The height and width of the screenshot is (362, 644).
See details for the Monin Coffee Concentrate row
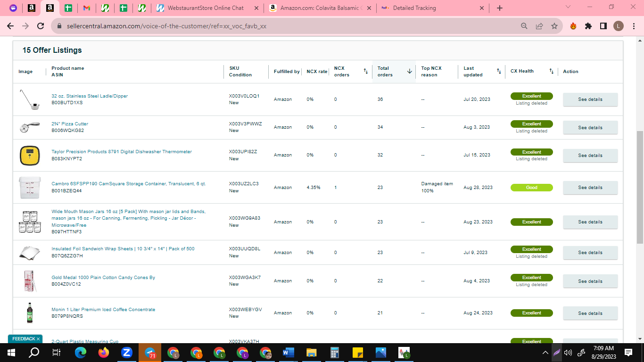pyautogui.click(x=590, y=313)
